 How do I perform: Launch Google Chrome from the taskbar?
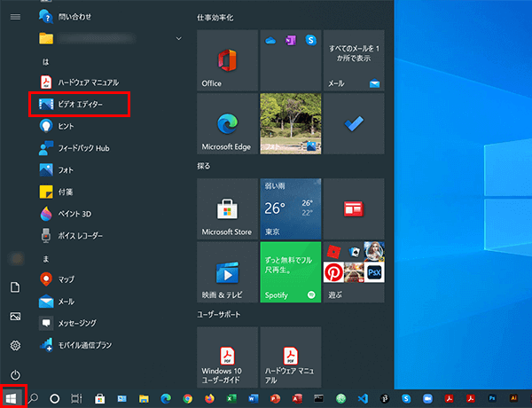pyautogui.click(x=188, y=398)
